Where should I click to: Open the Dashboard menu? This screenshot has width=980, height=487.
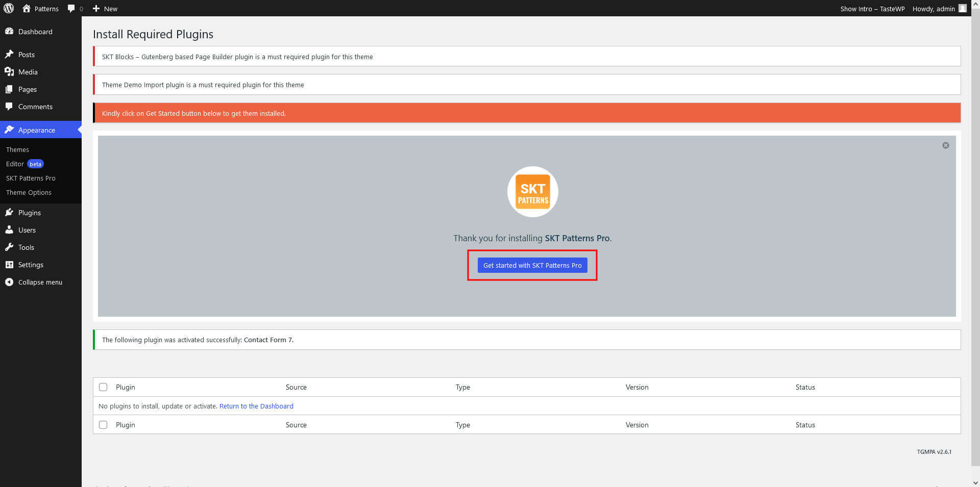click(x=41, y=32)
